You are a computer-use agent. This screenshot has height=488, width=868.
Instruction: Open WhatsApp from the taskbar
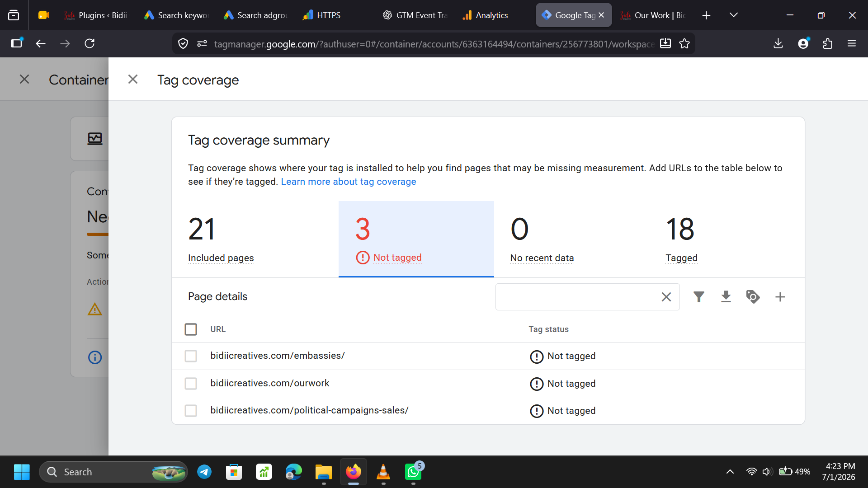click(413, 472)
